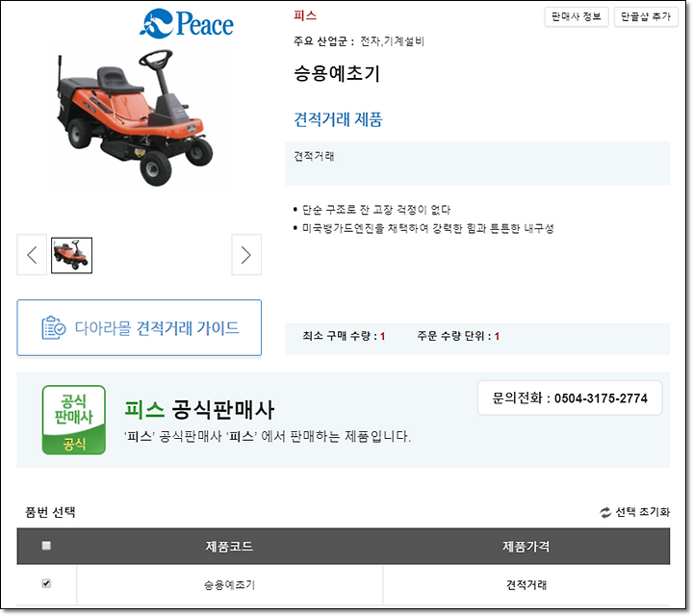Click the main riding mower product image
This screenshot has width=693, height=616.
[x=135, y=119]
